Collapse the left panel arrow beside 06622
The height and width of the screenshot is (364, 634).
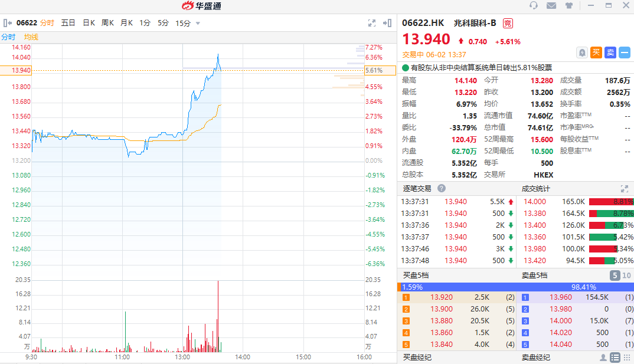click(x=7, y=23)
